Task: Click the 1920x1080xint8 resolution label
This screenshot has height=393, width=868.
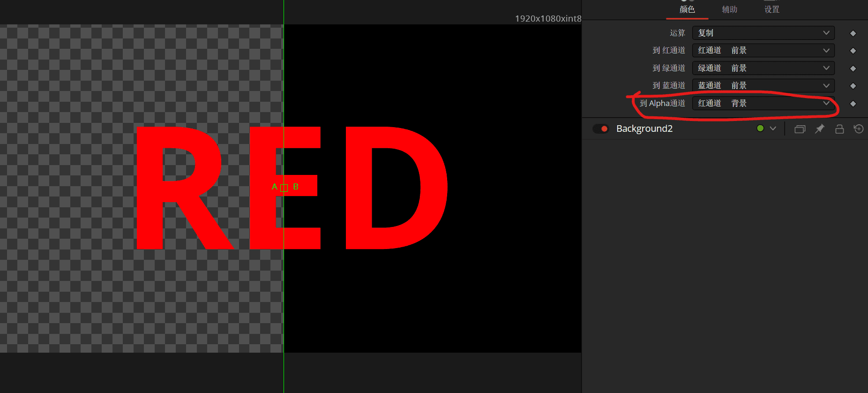Action: [548, 18]
